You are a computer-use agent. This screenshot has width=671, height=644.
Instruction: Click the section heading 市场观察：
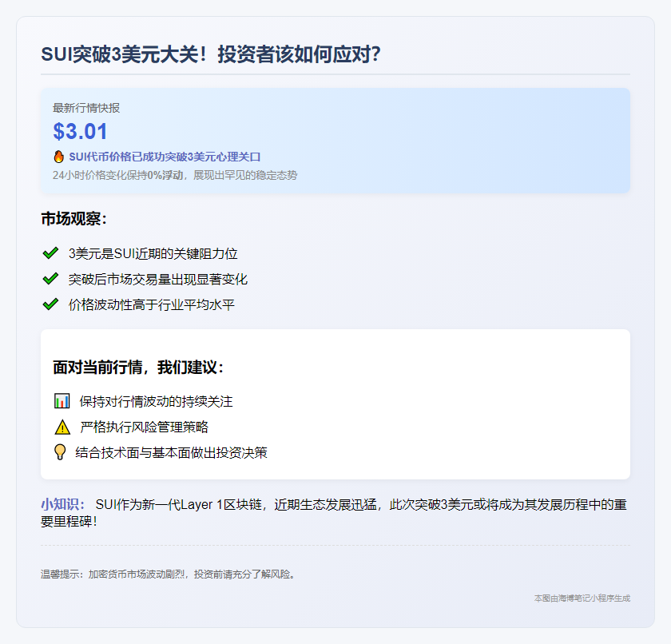click(74, 219)
